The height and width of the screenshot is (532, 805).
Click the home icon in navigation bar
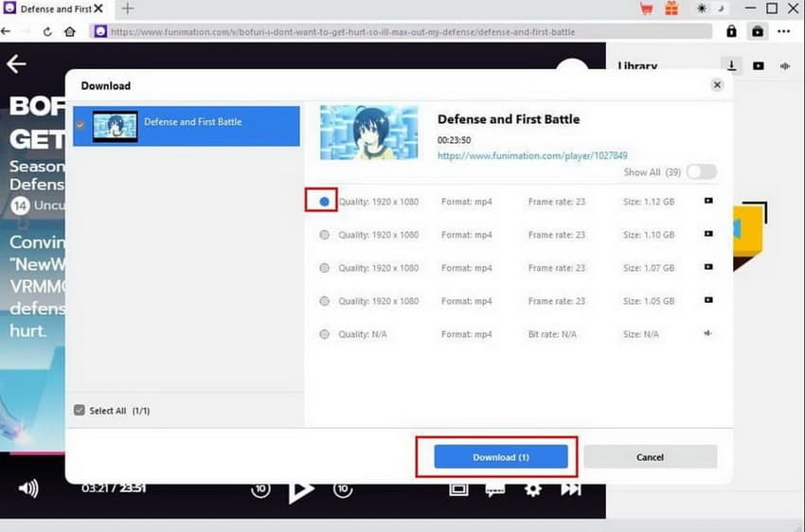[x=69, y=31]
